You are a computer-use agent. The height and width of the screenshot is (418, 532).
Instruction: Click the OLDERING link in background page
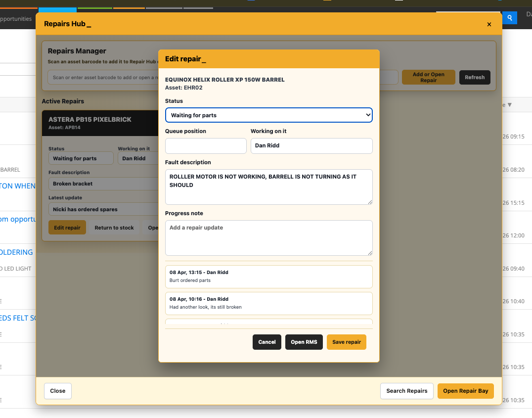pyautogui.click(x=16, y=252)
